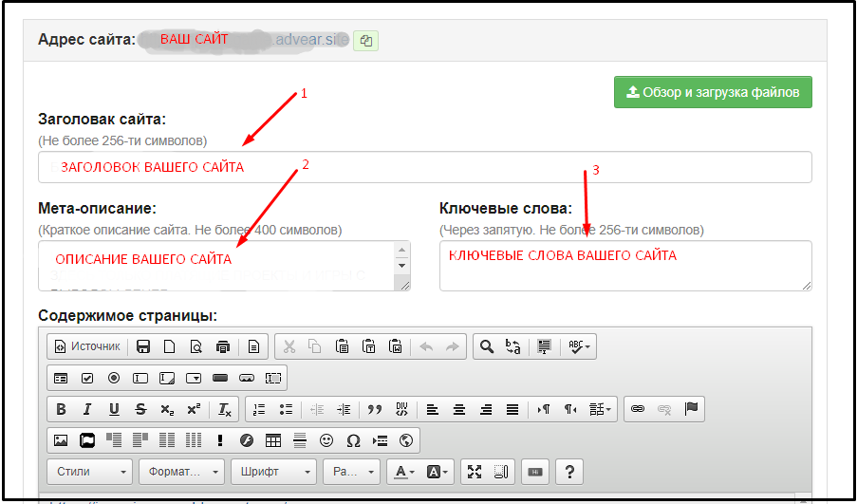Insert a Horizontal Line
Image resolution: width=857 pixels, height=504 pixels.
point(300,440)
